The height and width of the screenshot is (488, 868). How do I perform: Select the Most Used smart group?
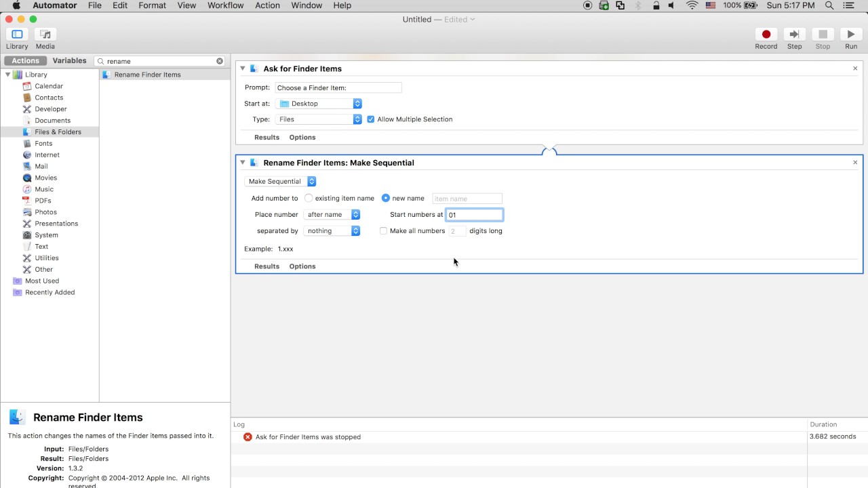point(42,281)
